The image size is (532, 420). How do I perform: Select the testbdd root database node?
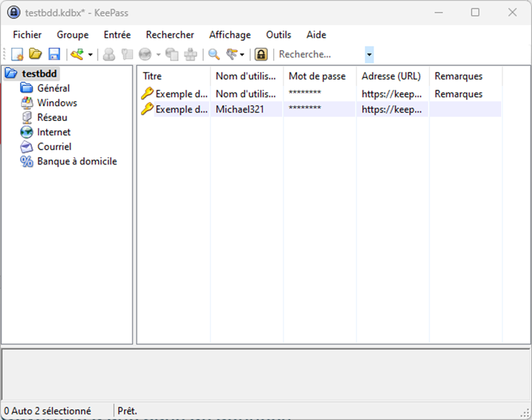pos(39,73)
